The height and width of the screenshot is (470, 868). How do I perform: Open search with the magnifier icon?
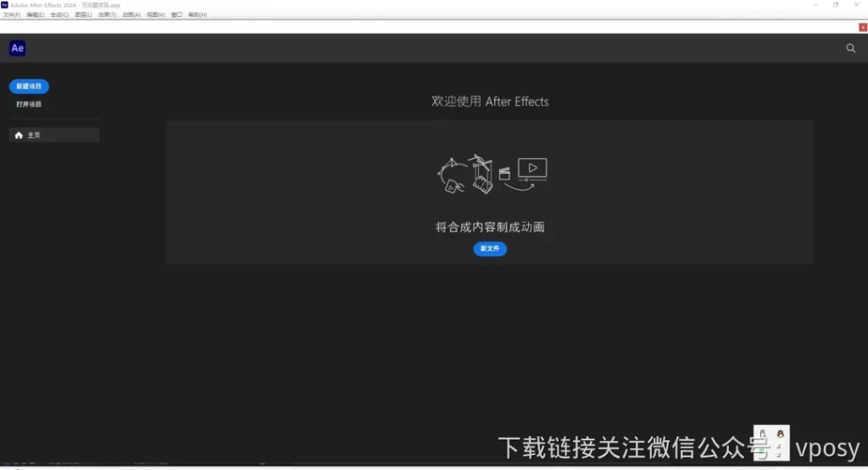point(851,48)
